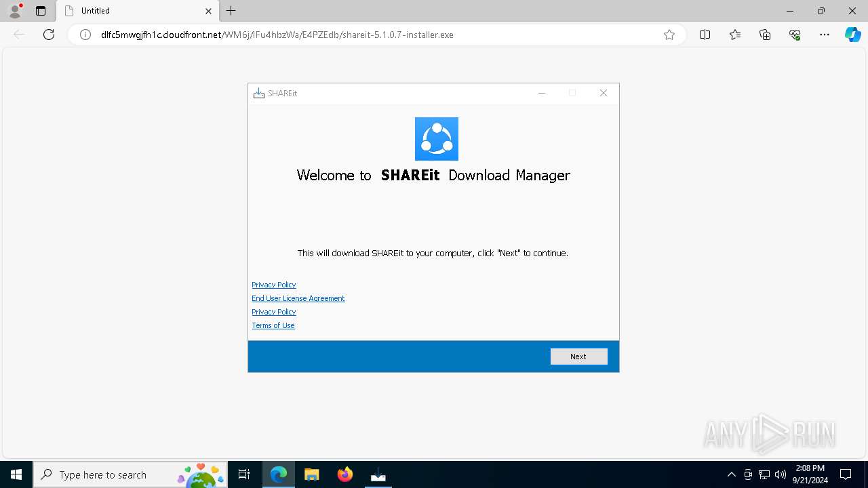Open network status tray icon

[x=764, y=474]
